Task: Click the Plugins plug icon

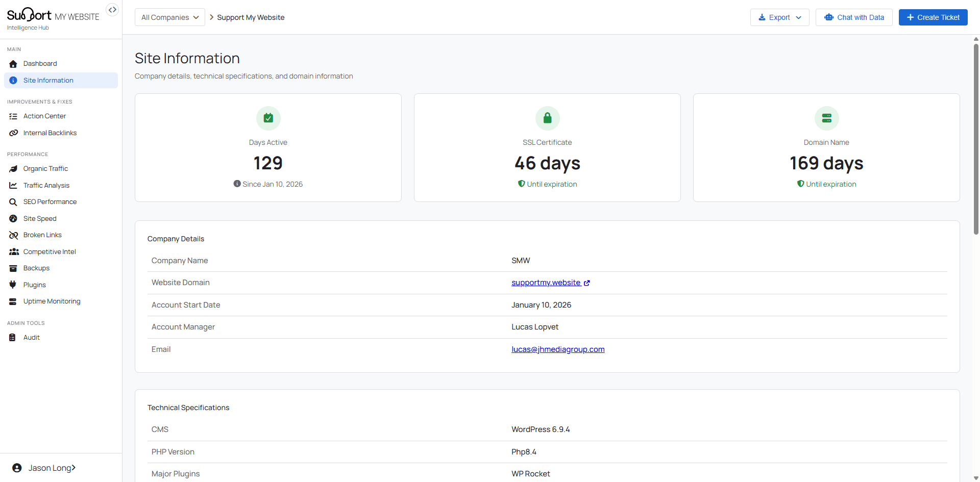Action: click(x=13, y=285)
